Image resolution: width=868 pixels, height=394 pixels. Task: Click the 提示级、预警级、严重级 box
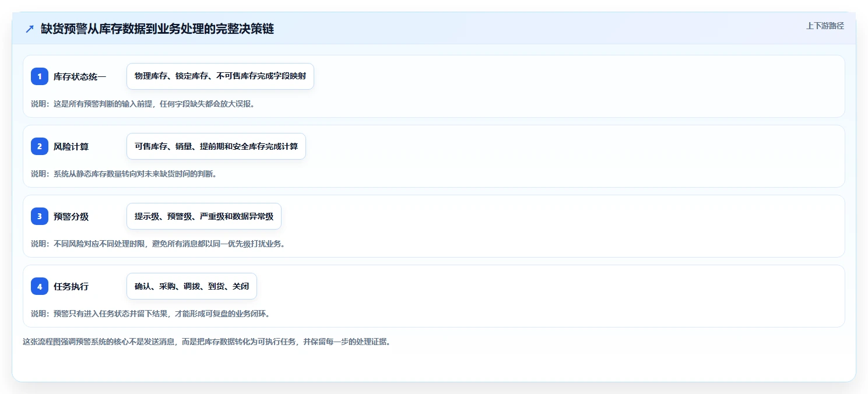tap(204, 216)
